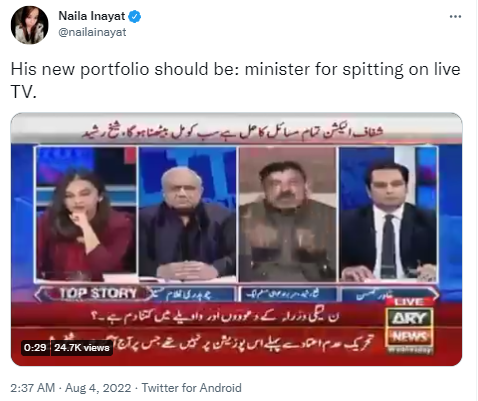This screenshot has height=401, width=478.
Task: Click the male host in suit panel
Action: pos(388,214)
